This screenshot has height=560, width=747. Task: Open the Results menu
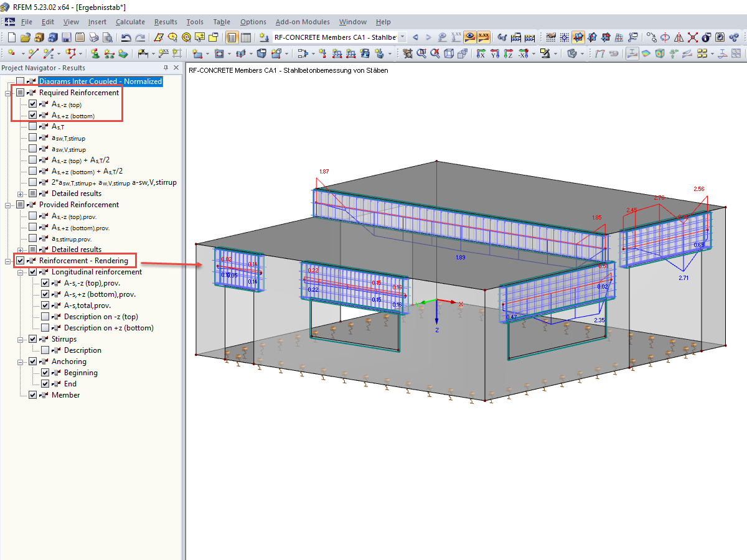pyautogui.click(x=166, y=22)
